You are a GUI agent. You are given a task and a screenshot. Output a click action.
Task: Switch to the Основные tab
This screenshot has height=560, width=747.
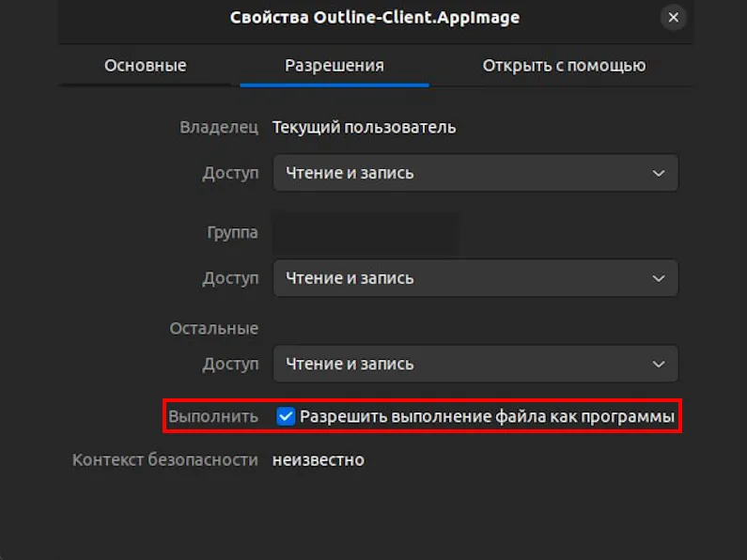click(146, 66)
